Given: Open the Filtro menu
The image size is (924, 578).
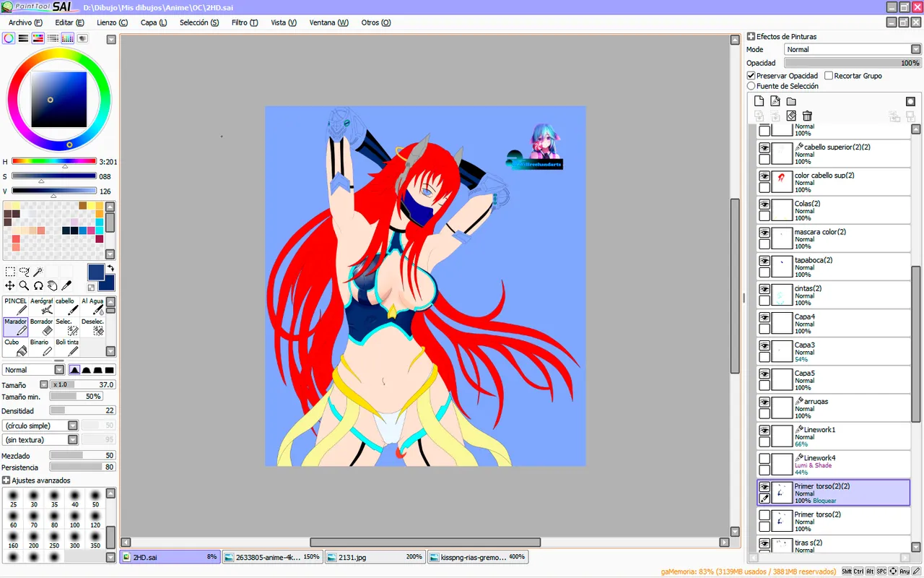Looking at the screenshot, I should [245, 22].
